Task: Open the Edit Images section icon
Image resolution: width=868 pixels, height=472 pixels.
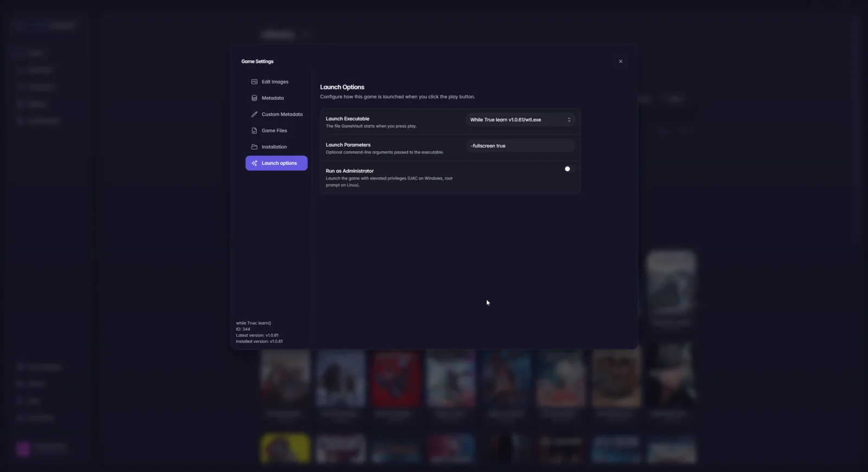Action: [x=254, y=82]
